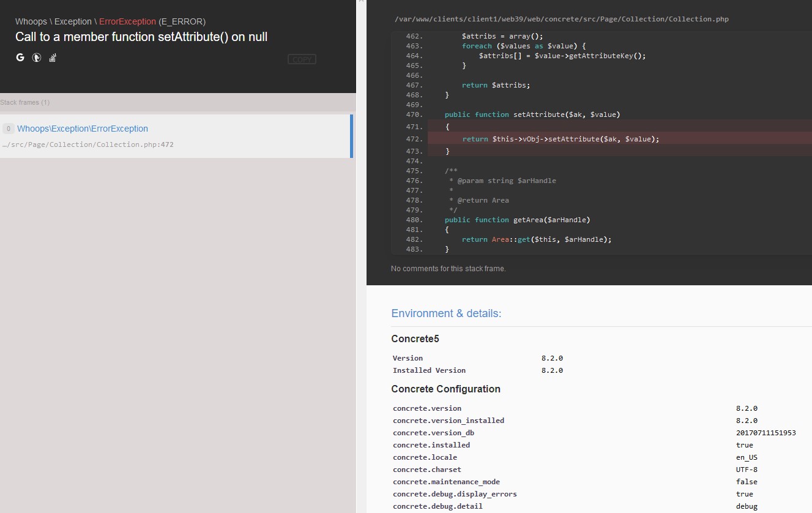
Task: Click the COPY button
Action: (x=301, y=59)
